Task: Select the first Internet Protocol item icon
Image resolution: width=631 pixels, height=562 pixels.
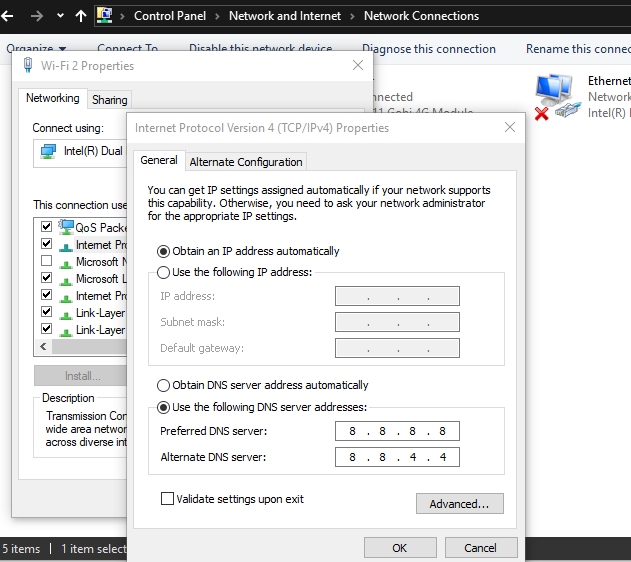Action: (66, 246)
